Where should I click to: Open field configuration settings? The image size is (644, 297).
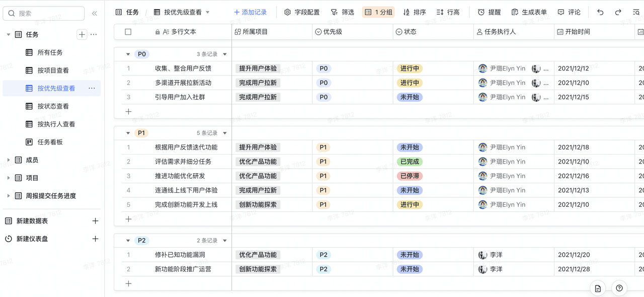pos(302,12)
